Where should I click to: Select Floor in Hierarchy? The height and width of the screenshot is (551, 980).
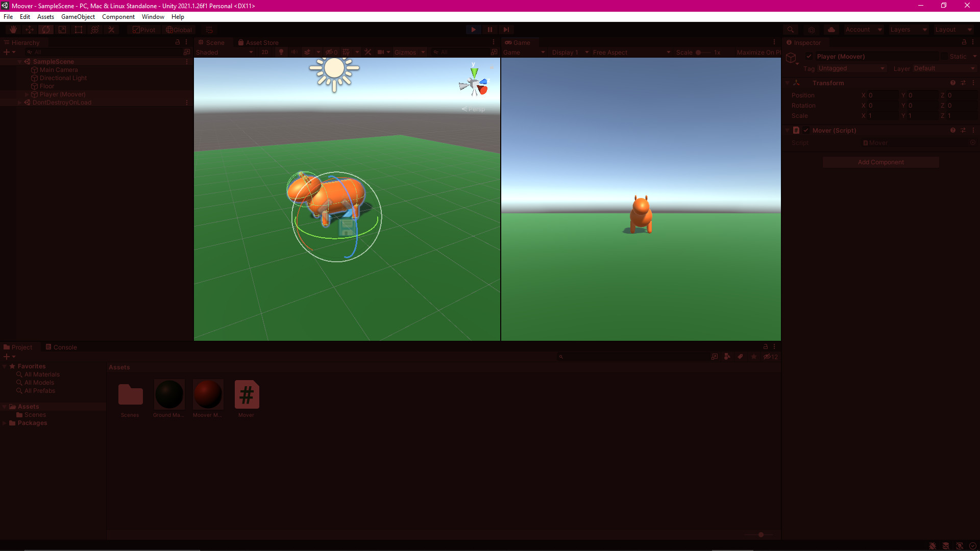coord(47,86)
